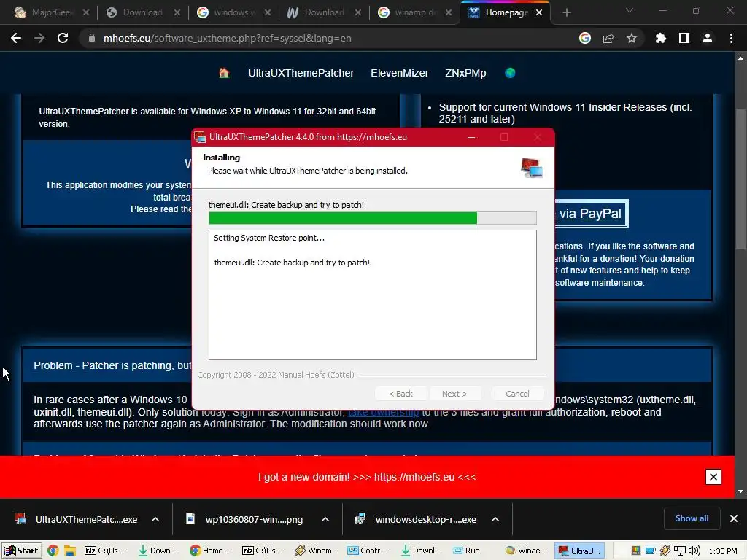Click the page's vertical scrollbar thumb

[x=740, y=179]
